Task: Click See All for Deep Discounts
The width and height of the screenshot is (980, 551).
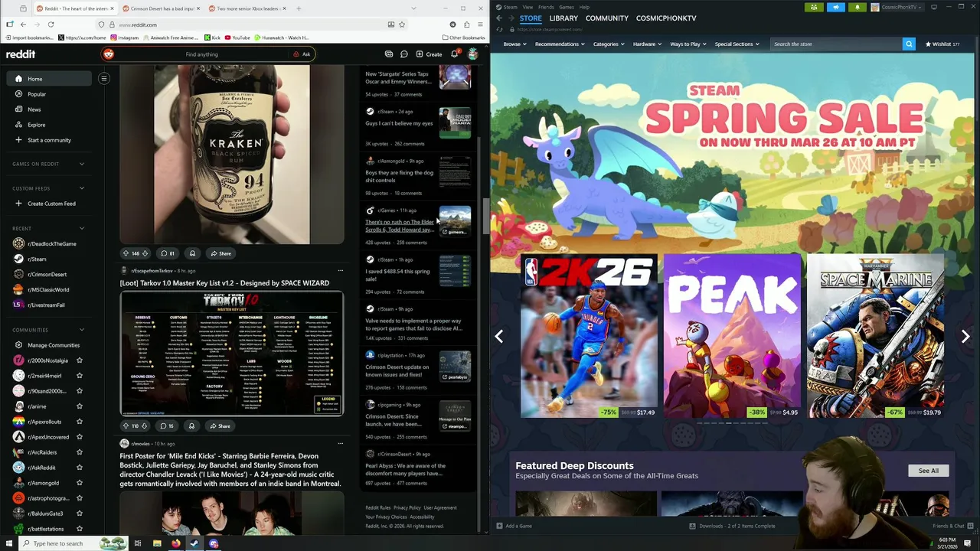Action: point(928,471)
